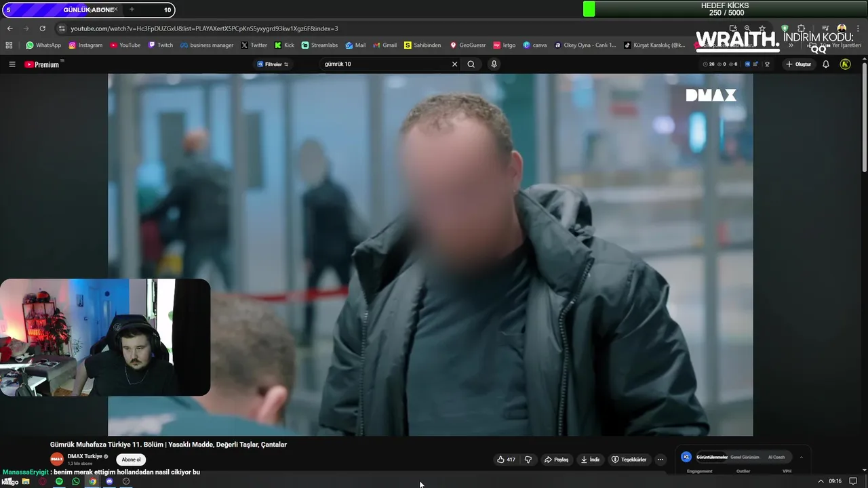The height and width of the screenshot is (488, 868).
Task: Open the canva bookmark
Action: click(535, 45)
